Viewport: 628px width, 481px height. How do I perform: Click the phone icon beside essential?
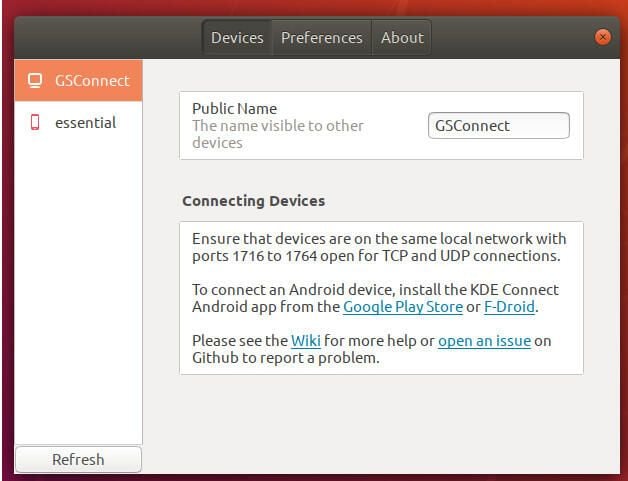click(x=35, y=122)
